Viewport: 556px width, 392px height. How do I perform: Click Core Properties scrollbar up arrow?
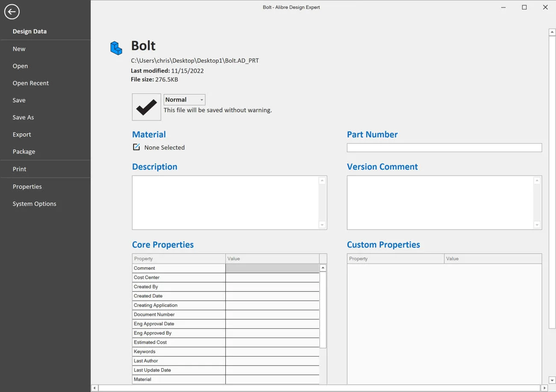click(x=323, y=268)
